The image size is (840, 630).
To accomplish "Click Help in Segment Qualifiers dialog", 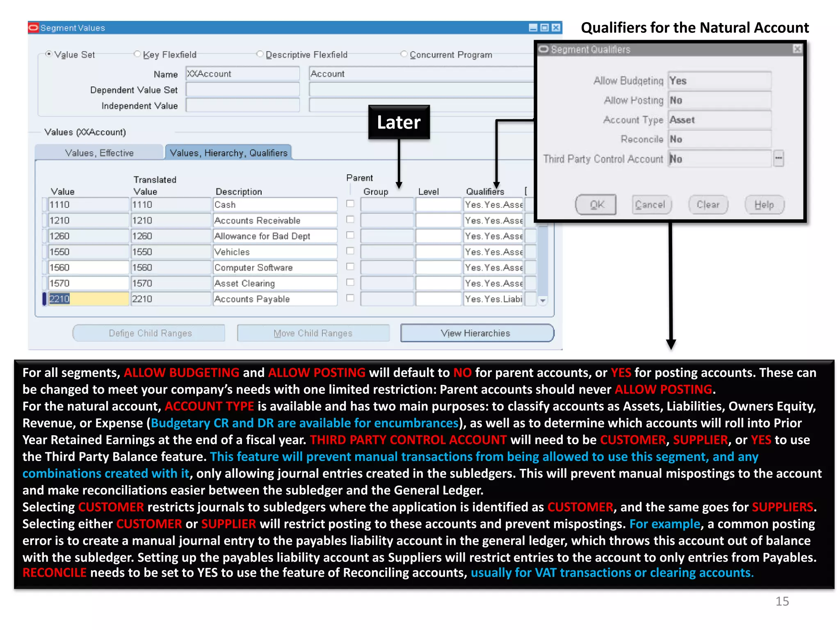I will [x=764, y=204].
